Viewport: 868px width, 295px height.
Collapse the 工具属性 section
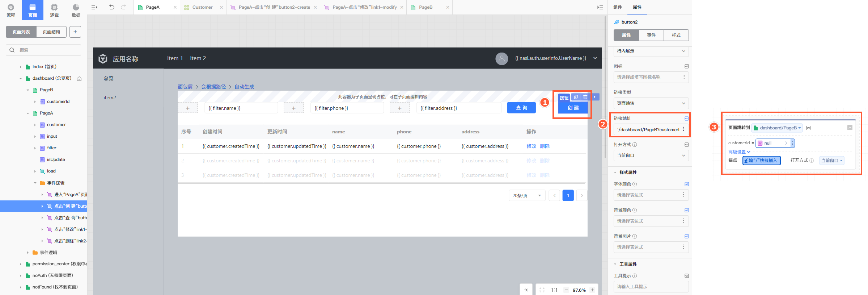click(x=615, y=264)
